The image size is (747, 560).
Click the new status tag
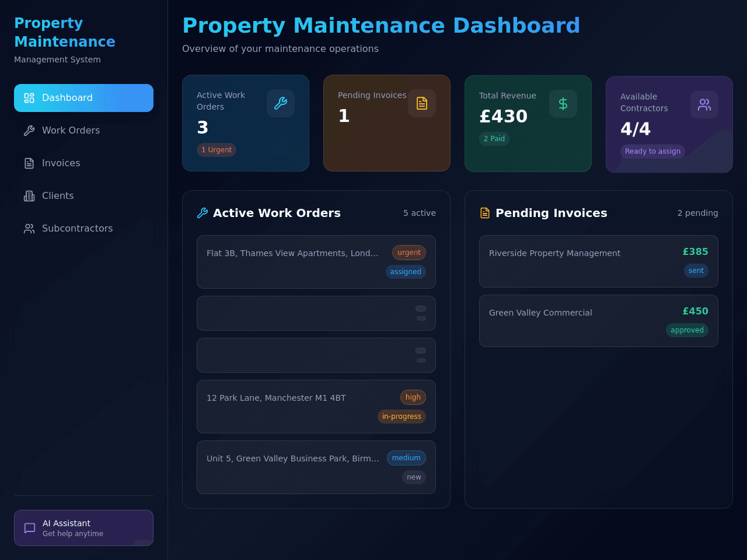[414, 477]
